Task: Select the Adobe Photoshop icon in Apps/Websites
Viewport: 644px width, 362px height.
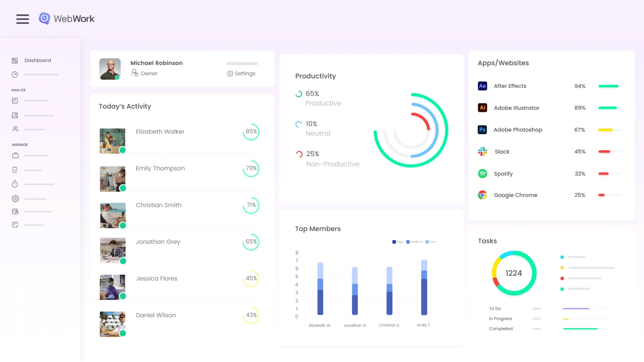Action: point(482,130)
